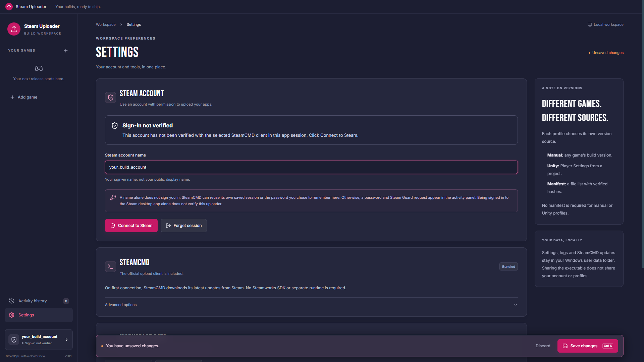Click the Bundled badge

tap(508, 266)
